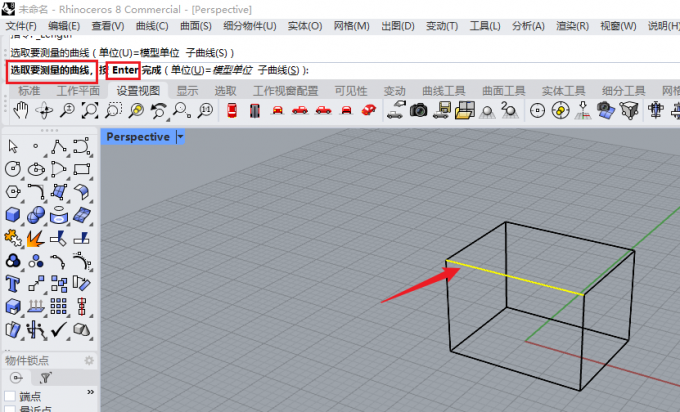Switch to the 选取 toolbar tab
This screenshot has height=412, width=680.
coord(226,91)
